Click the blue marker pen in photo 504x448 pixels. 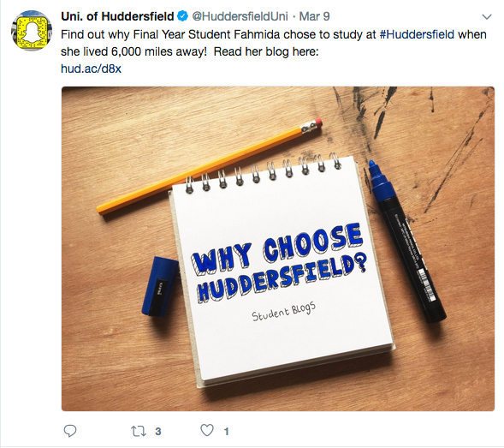406,242
